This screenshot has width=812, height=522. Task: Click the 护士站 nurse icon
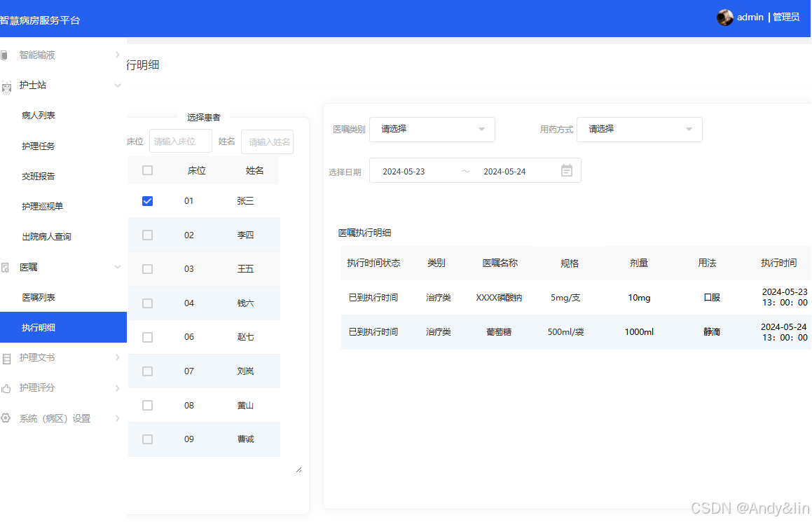6,87
